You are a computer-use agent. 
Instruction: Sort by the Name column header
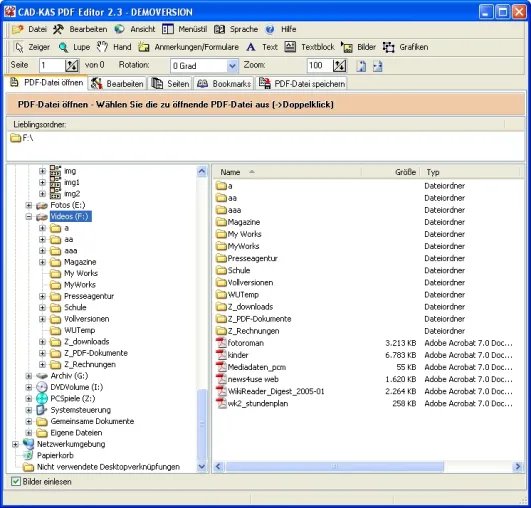click(287, 172)
